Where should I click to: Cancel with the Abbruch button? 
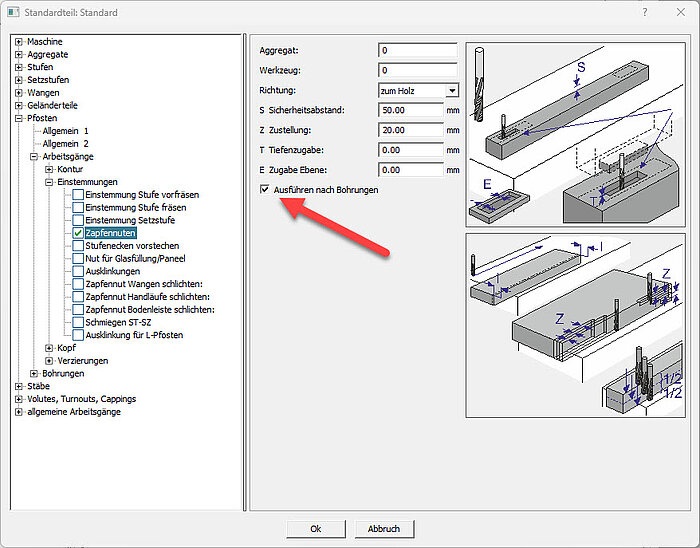pyautogui.click(x=384, y=529)
